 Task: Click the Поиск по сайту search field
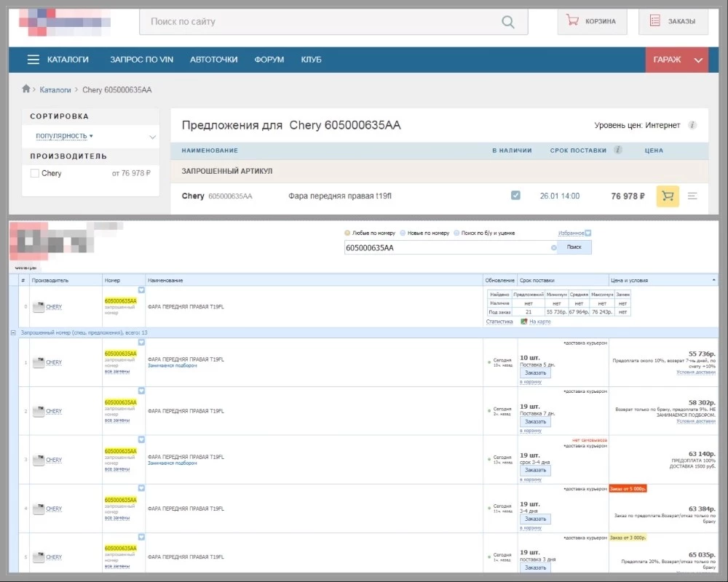(320, 22)
